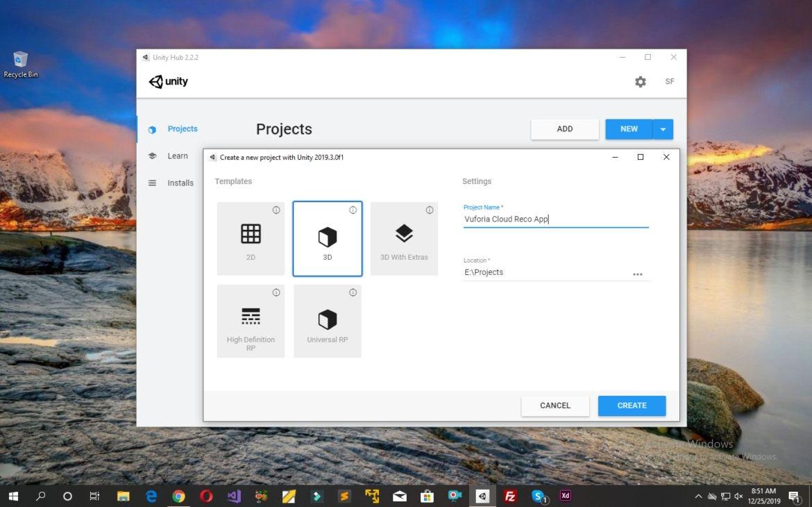The image size is (812, 507).
Task: Browse location with the three-dots button
Action: click(638, 274)
